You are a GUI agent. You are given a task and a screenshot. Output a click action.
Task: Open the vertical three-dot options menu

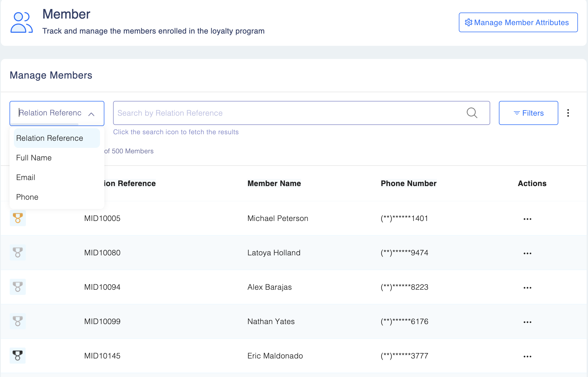point(568,113)
